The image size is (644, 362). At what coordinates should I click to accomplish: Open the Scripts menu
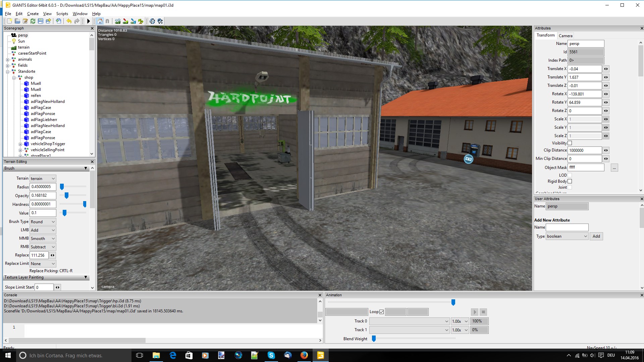click(x=62, y=14)
